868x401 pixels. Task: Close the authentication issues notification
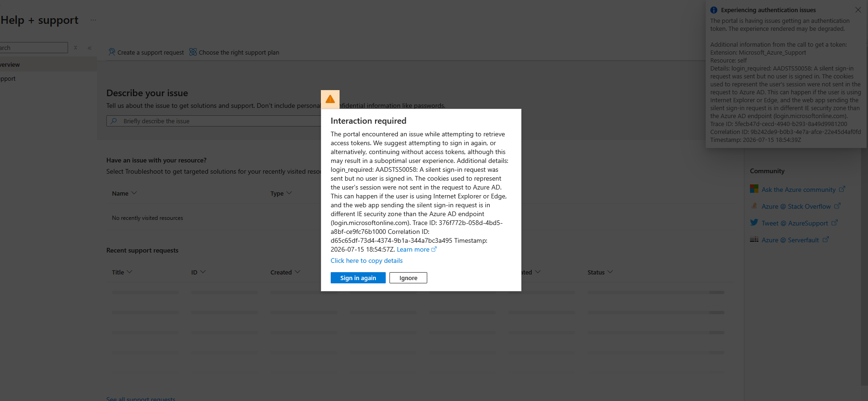(858, 10)
